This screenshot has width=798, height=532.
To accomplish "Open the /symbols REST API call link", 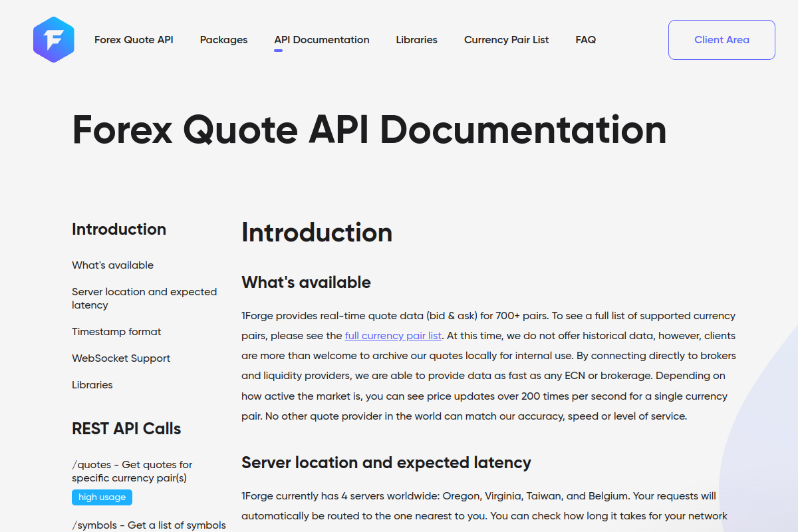I will click(x=149, y=525).
